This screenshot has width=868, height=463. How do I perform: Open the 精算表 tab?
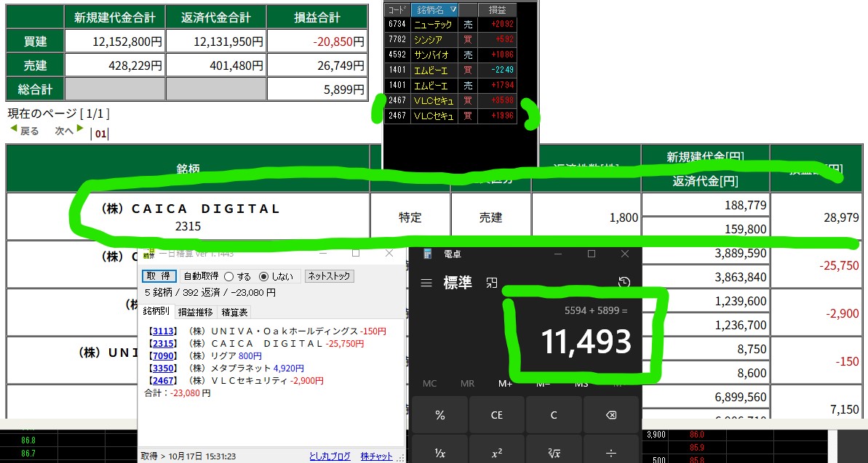[x=234, y=312]
